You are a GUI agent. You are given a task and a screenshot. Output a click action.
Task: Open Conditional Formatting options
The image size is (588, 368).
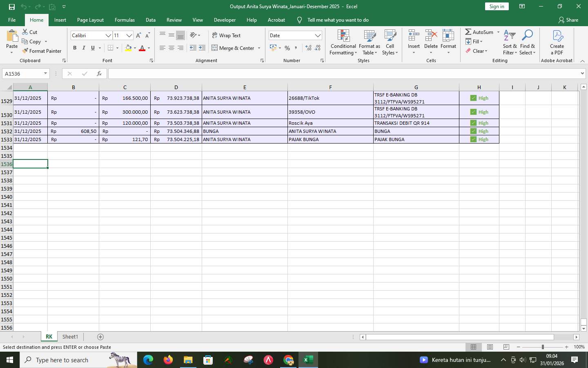click(x=343, y=43)
